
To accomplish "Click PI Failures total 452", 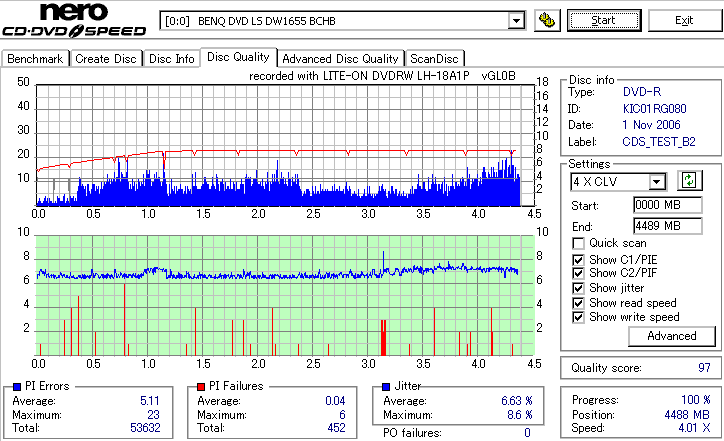I will point(336,428).
